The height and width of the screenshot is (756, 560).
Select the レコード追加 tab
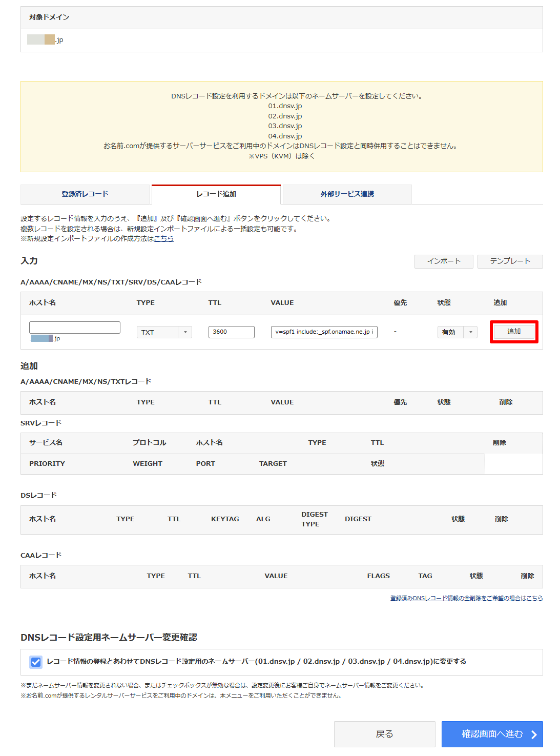click(x=216, y=194)
